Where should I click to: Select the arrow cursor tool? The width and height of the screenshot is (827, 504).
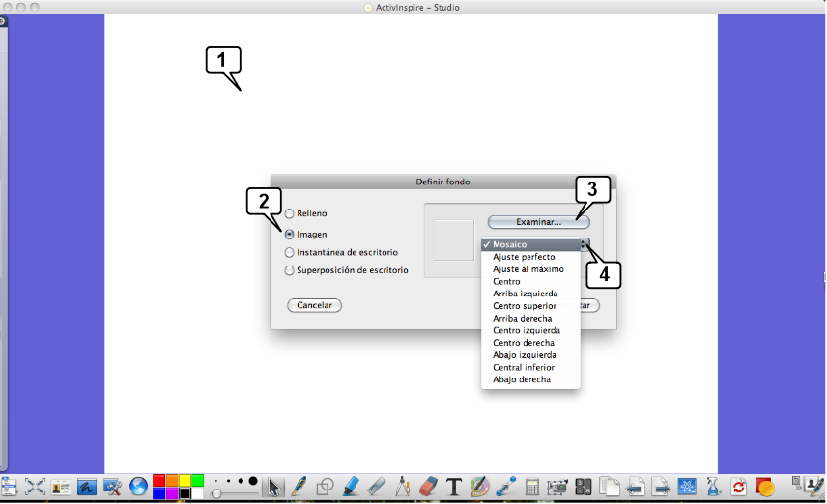[274, 488]
